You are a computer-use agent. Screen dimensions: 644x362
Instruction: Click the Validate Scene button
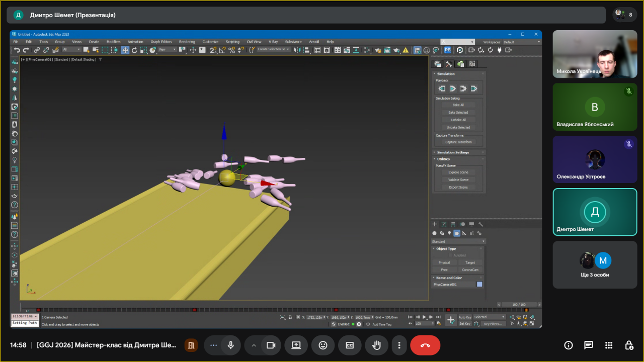coord(458,179)
